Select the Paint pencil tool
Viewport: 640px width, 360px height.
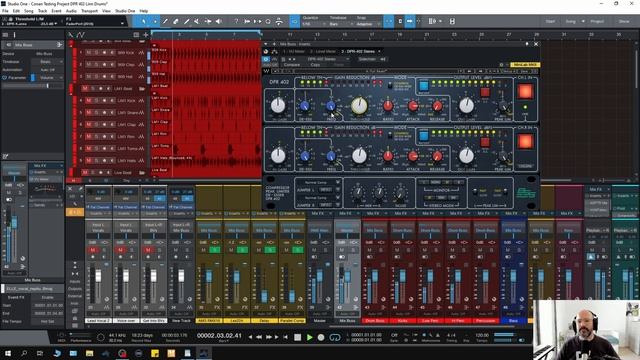point(187,21)
